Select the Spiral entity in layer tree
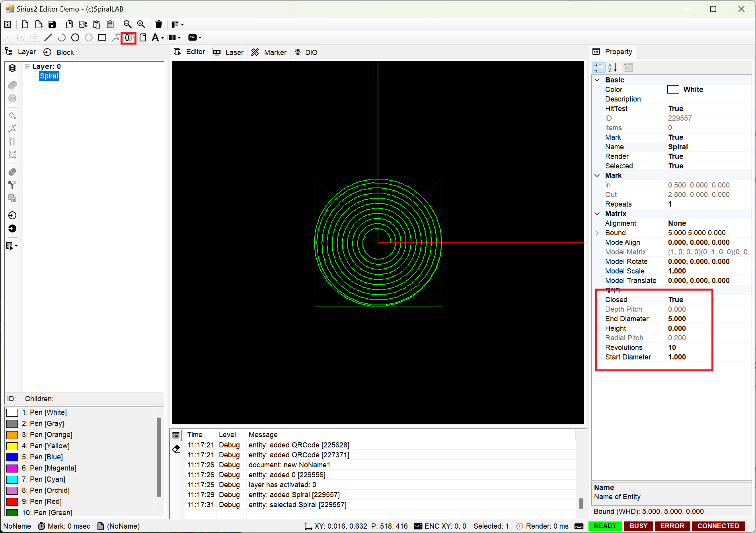Screen dimensions: 756x533 tap(49, 76)
